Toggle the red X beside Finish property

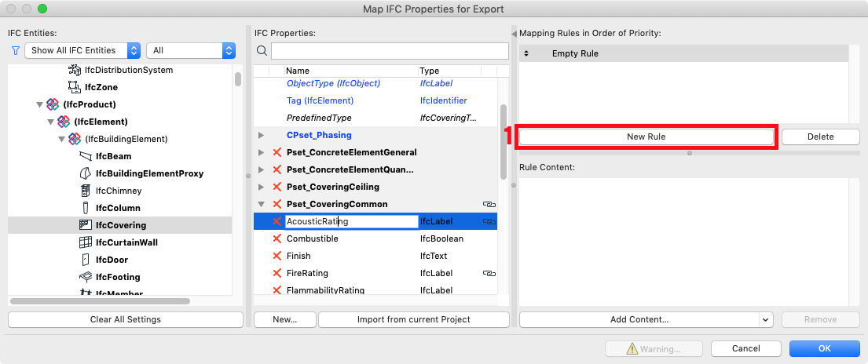coord(277,256)
